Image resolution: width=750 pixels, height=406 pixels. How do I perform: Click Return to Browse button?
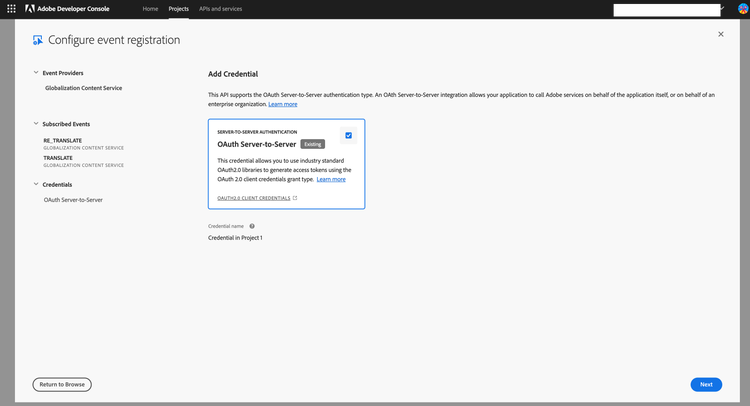62,384
